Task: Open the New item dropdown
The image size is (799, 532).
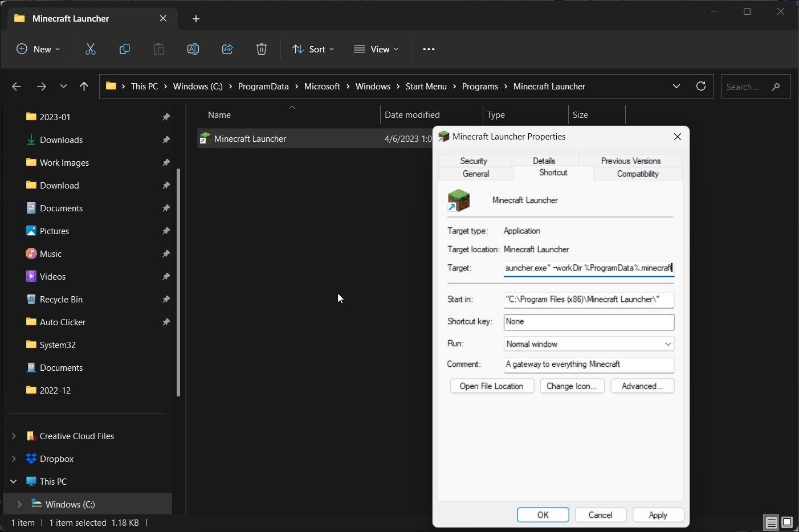Action: 38,49
